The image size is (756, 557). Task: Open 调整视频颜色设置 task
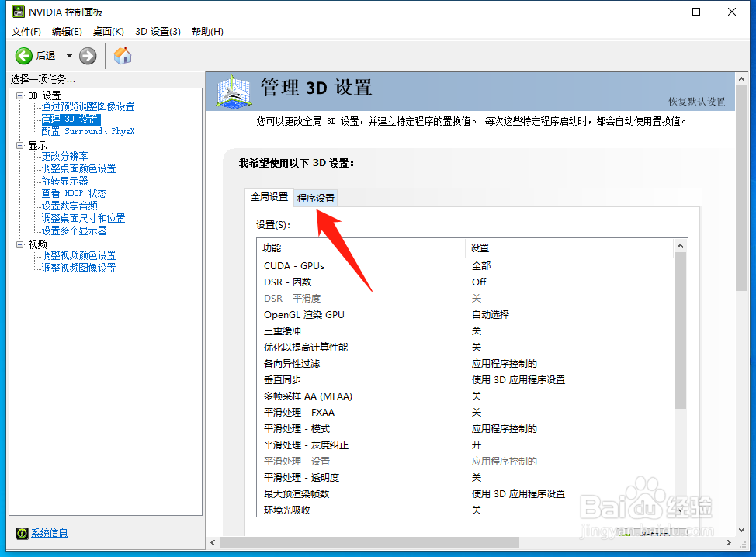[78, 255]
